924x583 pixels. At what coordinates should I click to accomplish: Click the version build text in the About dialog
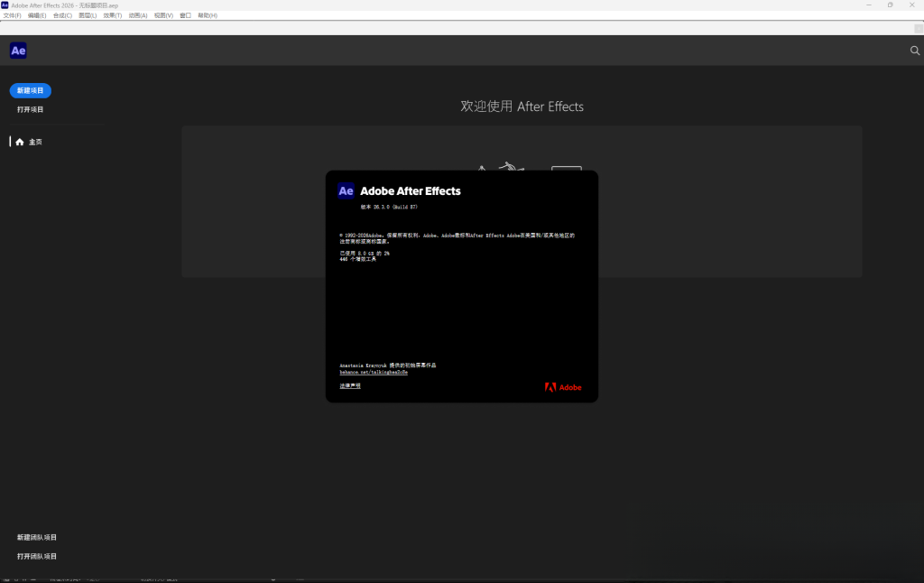tap(389, 207)
